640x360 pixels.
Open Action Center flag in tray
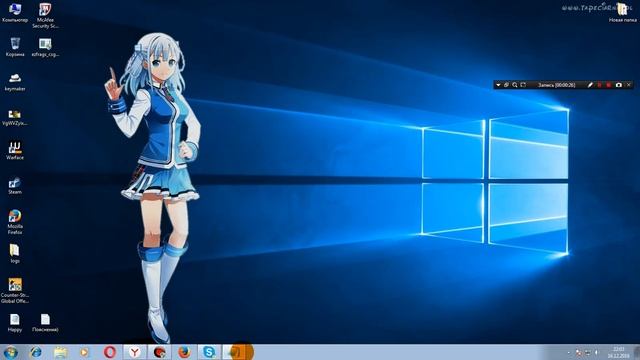[578, 353]
